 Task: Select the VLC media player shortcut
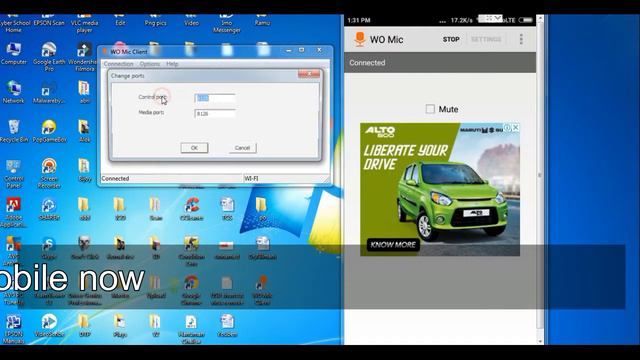click(84, 24)
